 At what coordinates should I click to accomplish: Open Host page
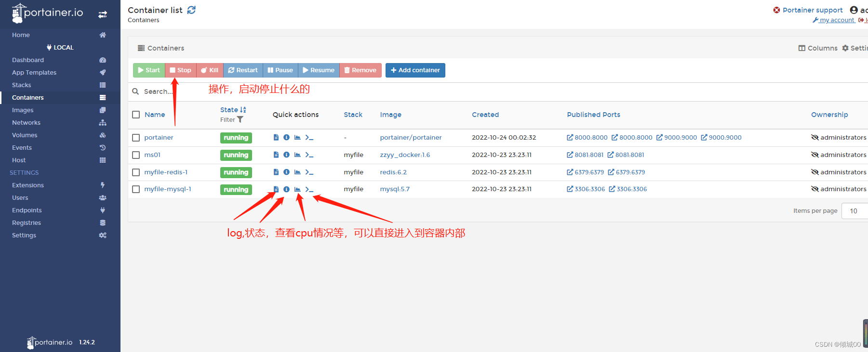point(60,160)
